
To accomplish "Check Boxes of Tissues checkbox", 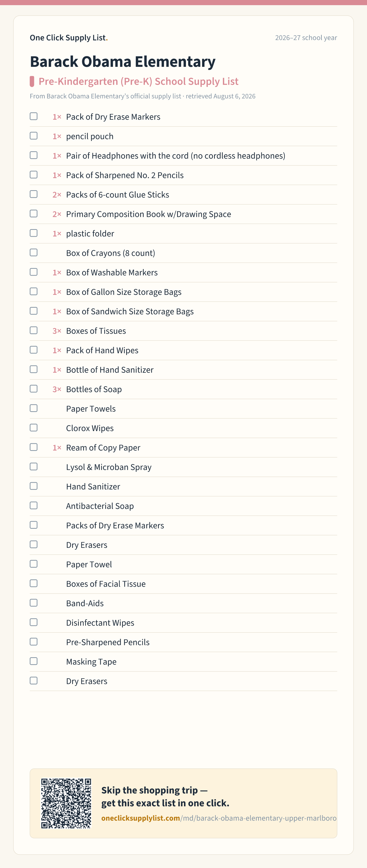I will tap(34, 330).
